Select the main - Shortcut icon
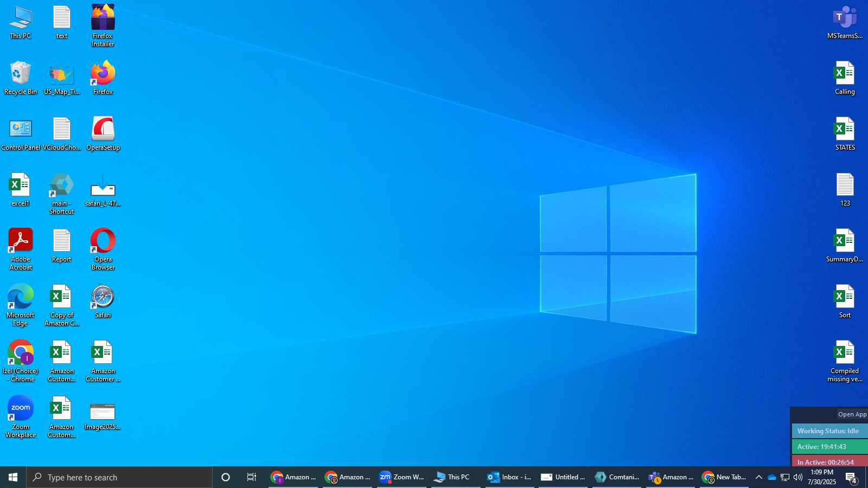 (62, 194)
